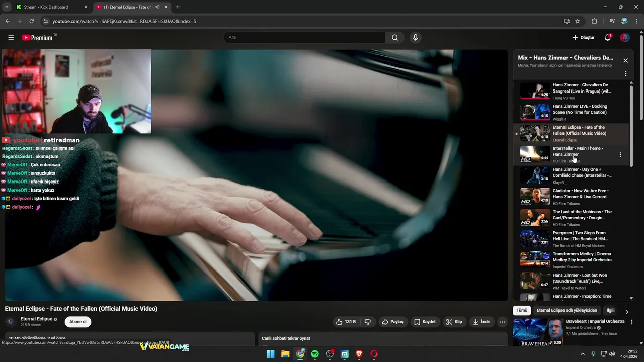Open a new browser tab
Screen dimensions: 644x362
[x=178, y=7]
